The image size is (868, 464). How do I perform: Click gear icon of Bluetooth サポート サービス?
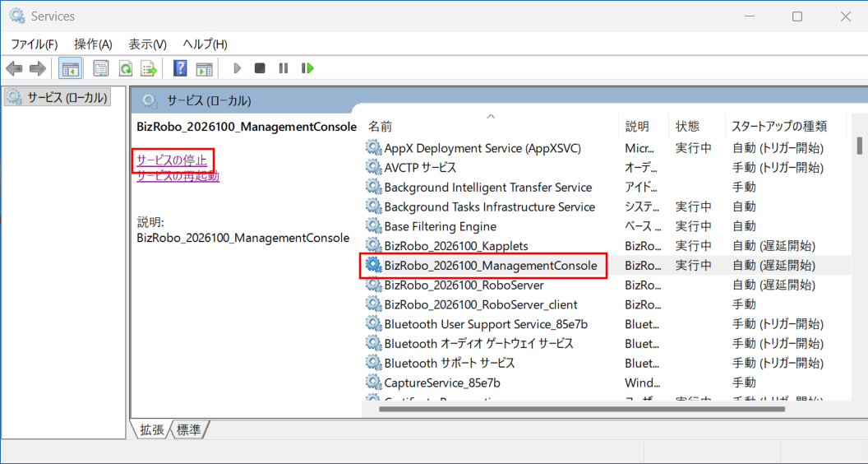374,363
